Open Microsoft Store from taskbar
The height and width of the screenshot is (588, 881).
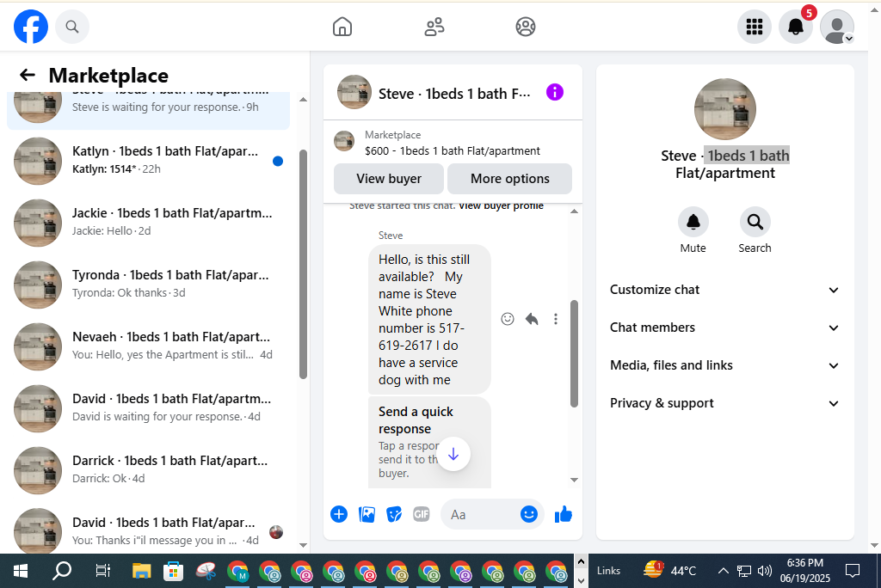pos(173,571)
